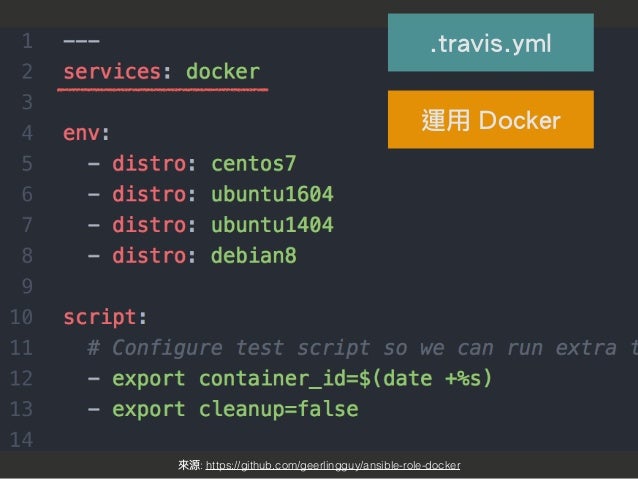Image resolution: width=638 pixels, height=479 pixels.
Task: Click the 'export cleanup=false' line
Action: coord(236,409)
